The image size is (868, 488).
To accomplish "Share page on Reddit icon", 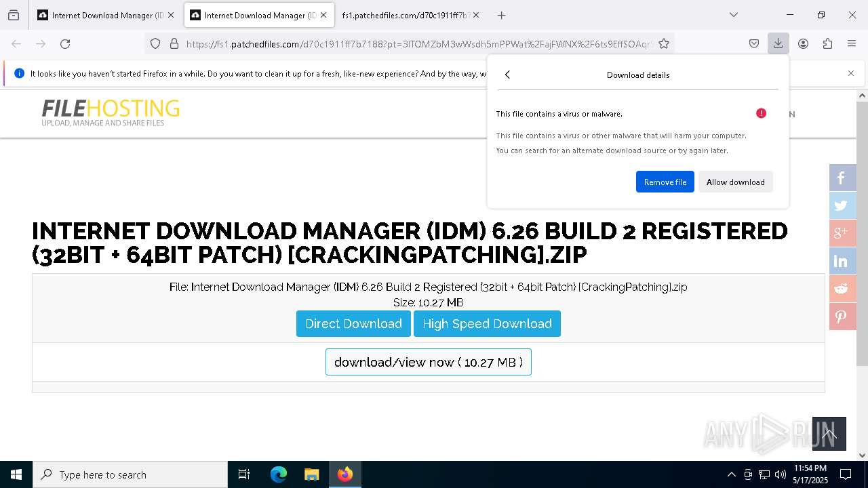I will 842,289.
